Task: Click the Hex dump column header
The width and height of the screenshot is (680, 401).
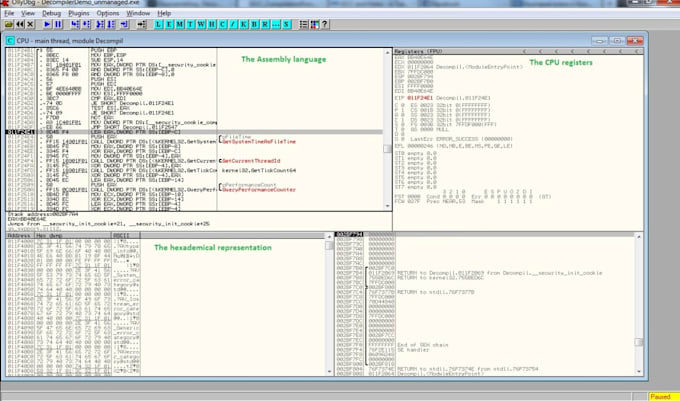Action: 73,235
